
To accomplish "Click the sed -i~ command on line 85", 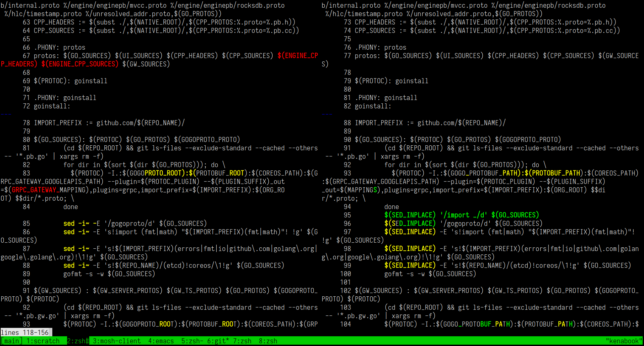I will point(76,223).
